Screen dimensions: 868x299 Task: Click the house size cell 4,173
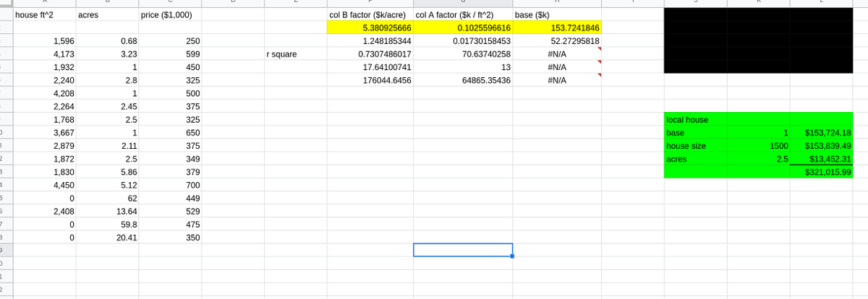pos(44,54)
